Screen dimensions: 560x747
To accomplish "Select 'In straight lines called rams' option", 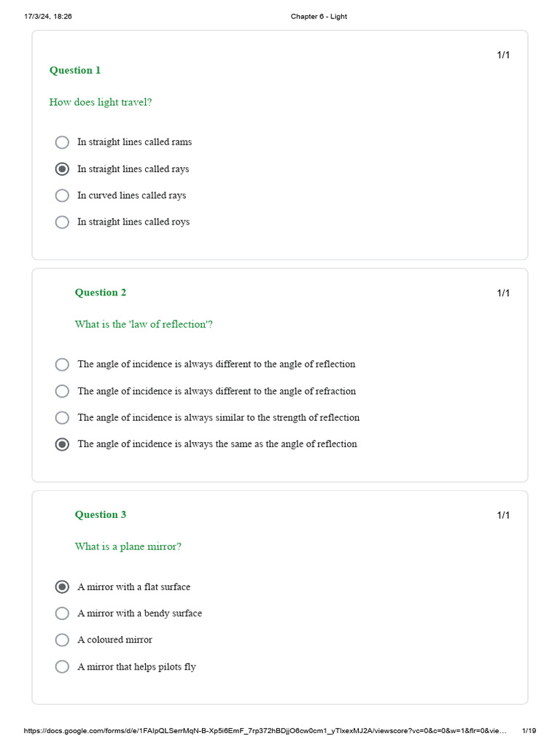I will pyautogui.click(x=63, y=142).
